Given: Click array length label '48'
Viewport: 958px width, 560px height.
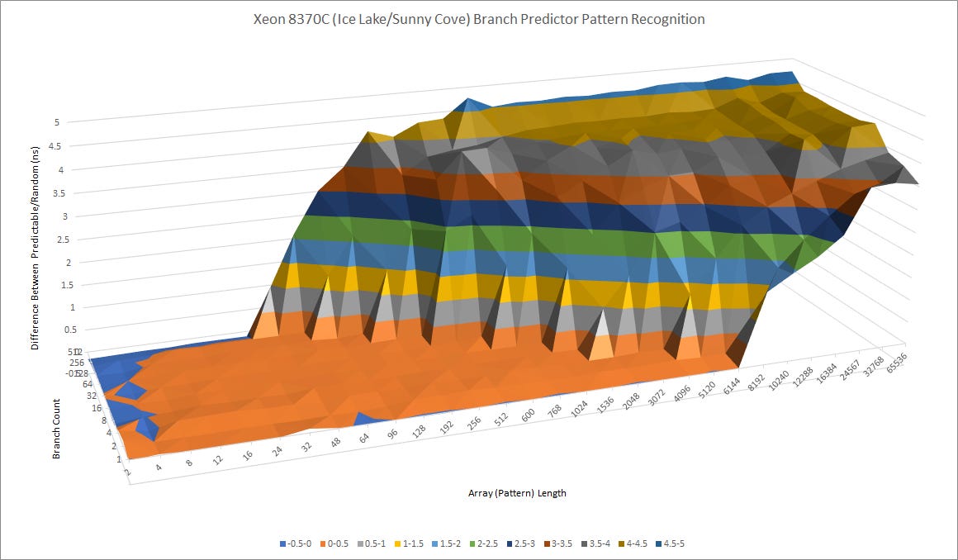Looking at the screenshot, I should pyautogui.click(x=335, y=443).
